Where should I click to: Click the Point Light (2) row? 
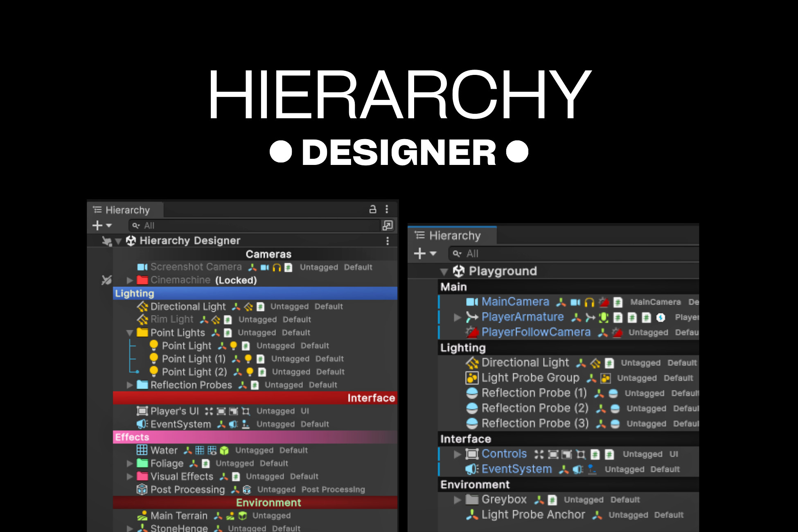[255, 372]
